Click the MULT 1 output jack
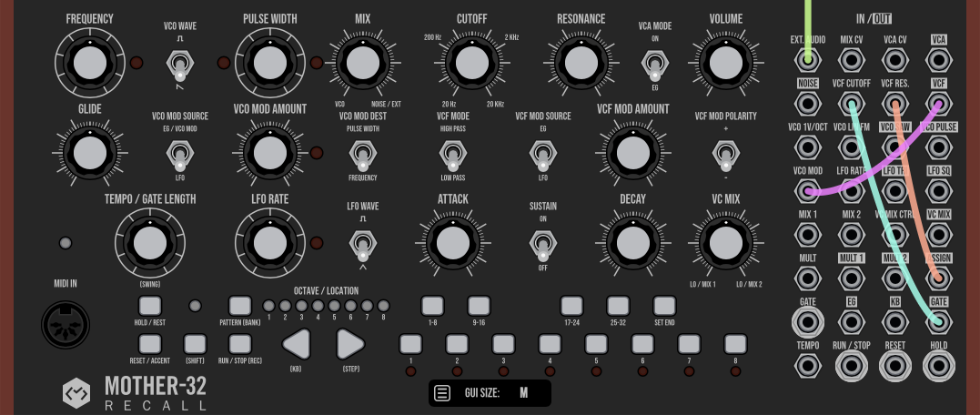Viewport: 980px width, 415px height. (852, 279)
